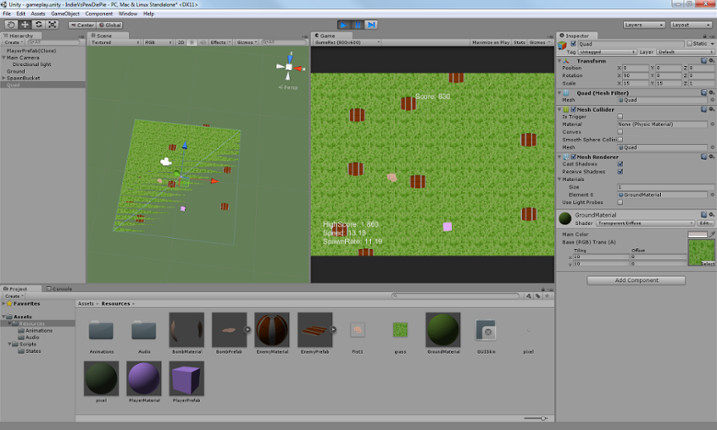Click the Add Component button
The width and height of the screenshot is (717, 430).
click(636, 280)
